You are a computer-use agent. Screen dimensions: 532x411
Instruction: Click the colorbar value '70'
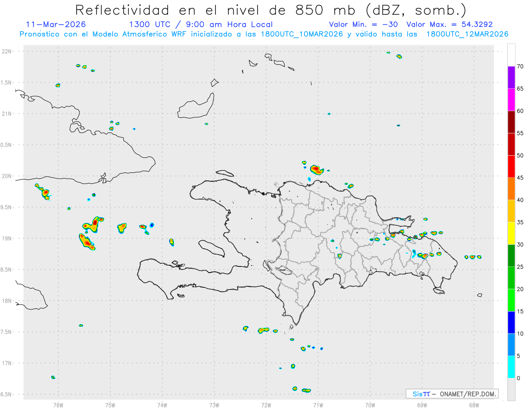point(520,67)
